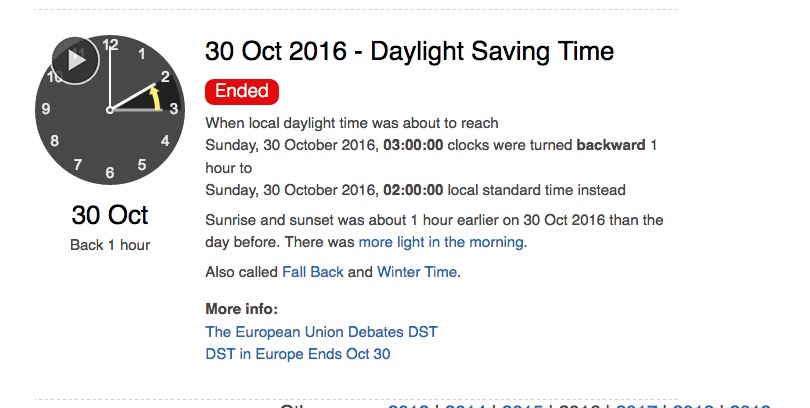
Task: Open the "more light in the morning" link
Action: 441,242
